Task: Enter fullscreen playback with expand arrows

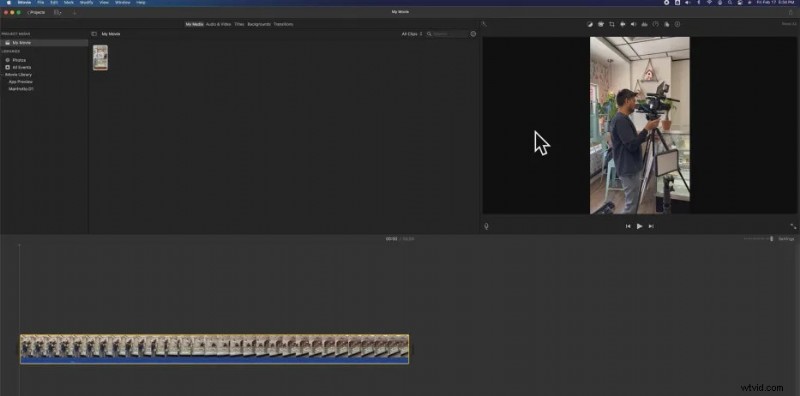Action: click(x=793, y=226)
